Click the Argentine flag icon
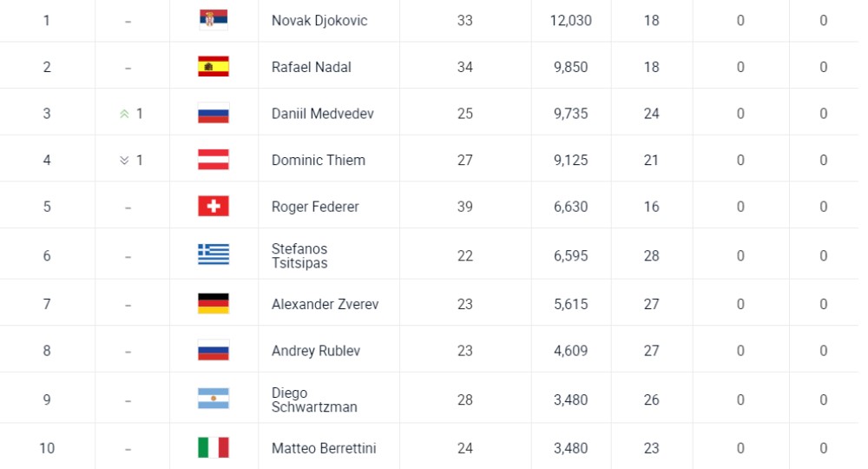868x469 pixels. (214, 399)
